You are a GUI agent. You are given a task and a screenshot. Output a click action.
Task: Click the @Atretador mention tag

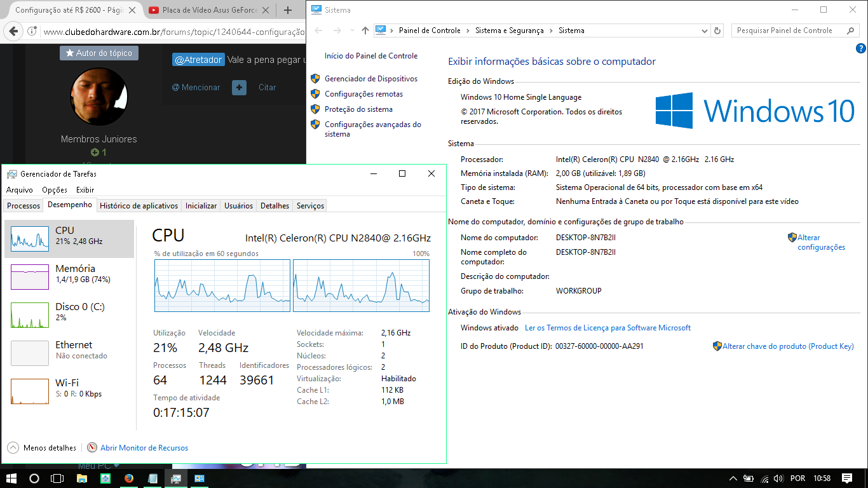[198, 60]
